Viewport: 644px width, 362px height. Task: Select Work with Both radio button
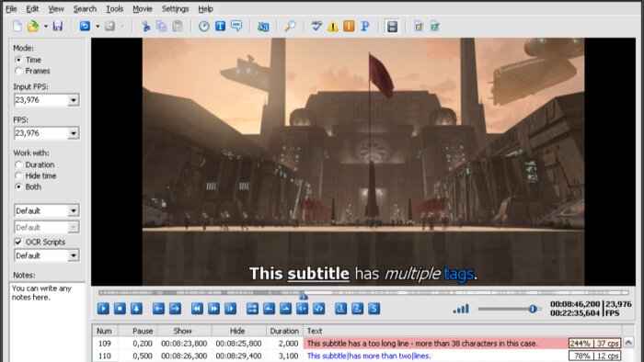18,187
